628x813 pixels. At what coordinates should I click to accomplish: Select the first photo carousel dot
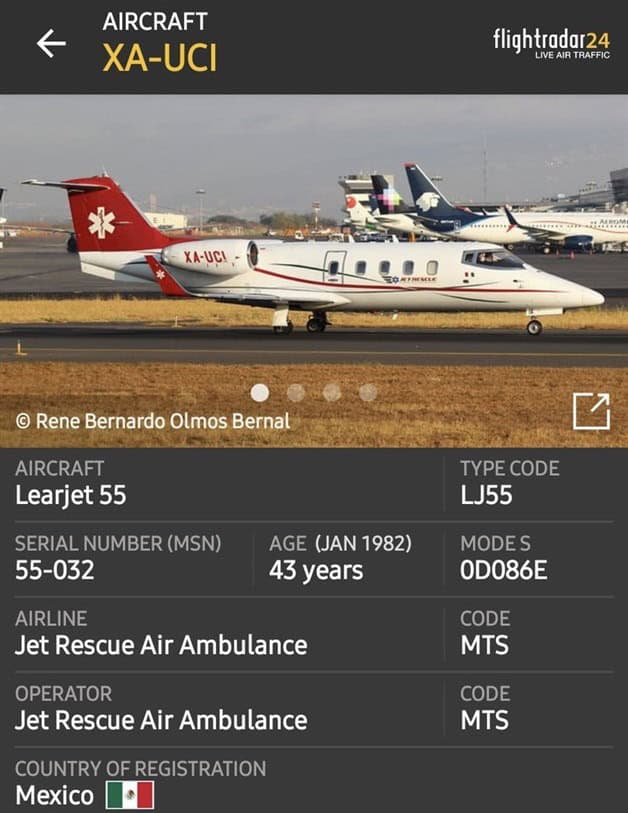(260, 393)
